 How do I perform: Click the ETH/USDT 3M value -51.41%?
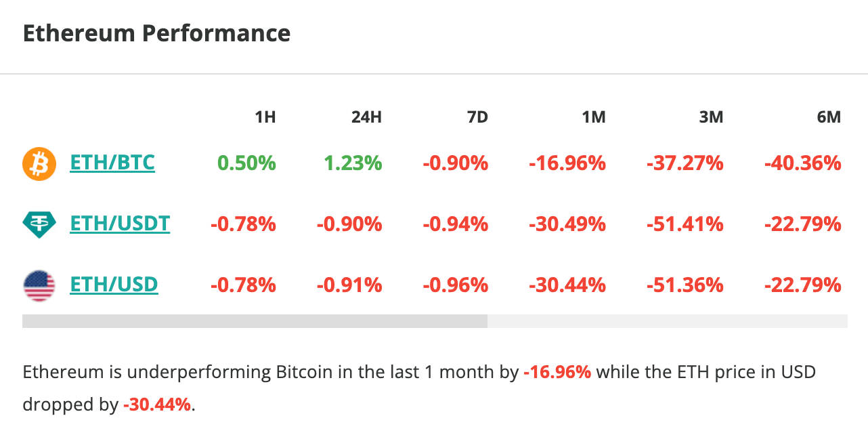click(x=685, y=224)
